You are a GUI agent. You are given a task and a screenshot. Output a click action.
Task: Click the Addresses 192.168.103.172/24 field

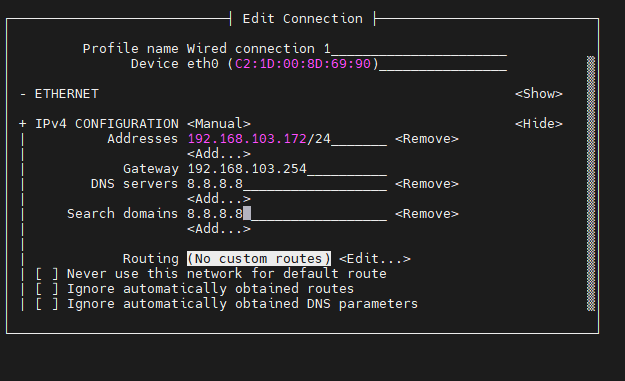tap(287, 139)
